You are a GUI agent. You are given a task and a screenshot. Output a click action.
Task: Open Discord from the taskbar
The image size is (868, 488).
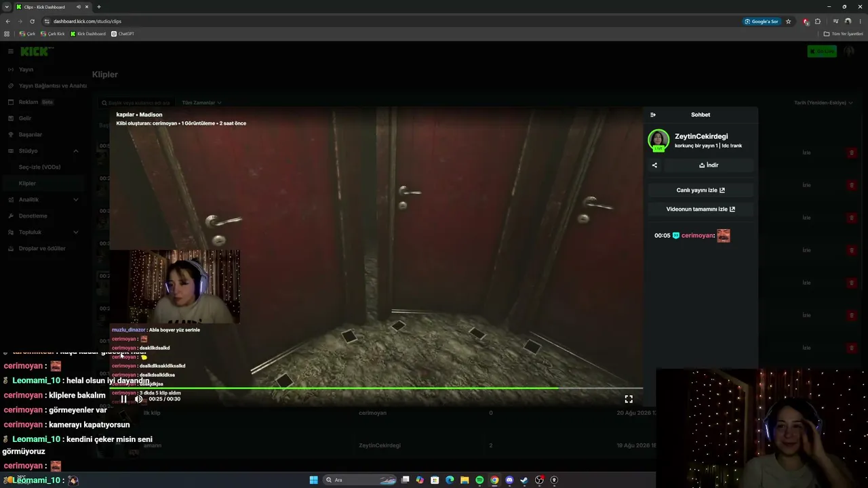(509, 480)
